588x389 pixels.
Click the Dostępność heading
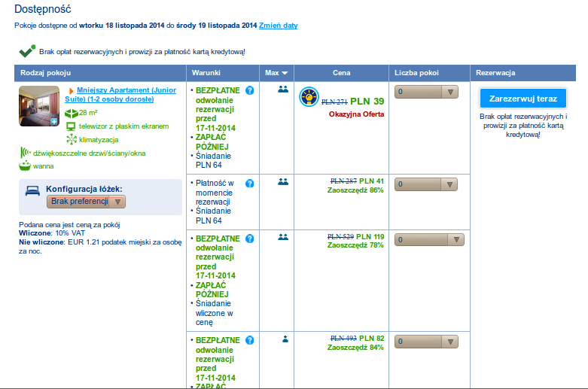[43, 9]
